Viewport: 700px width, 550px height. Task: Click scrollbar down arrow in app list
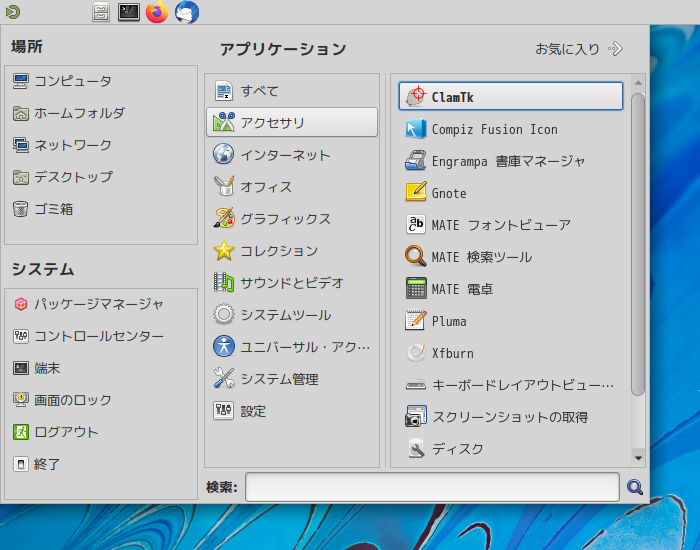pos(638,458)
